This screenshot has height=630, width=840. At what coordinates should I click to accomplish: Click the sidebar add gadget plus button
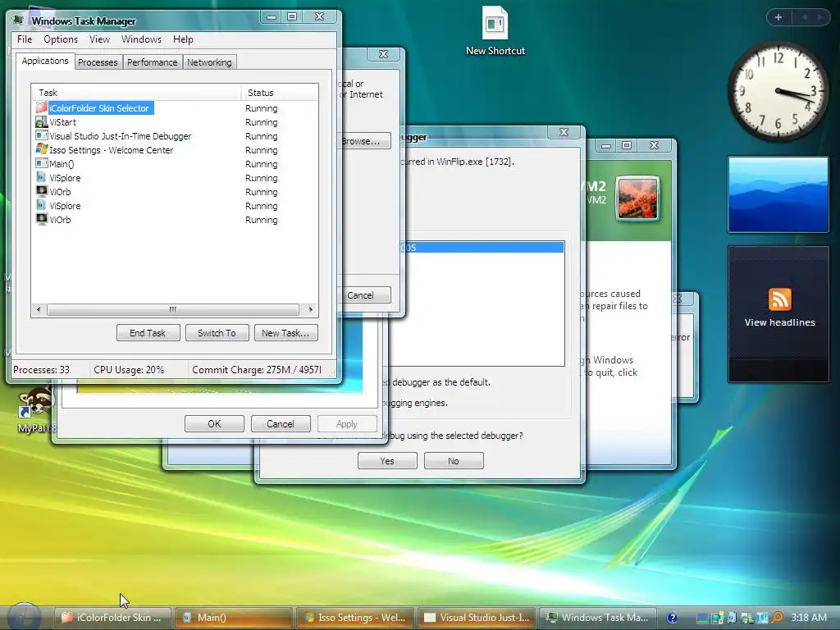tap(778, 17)
